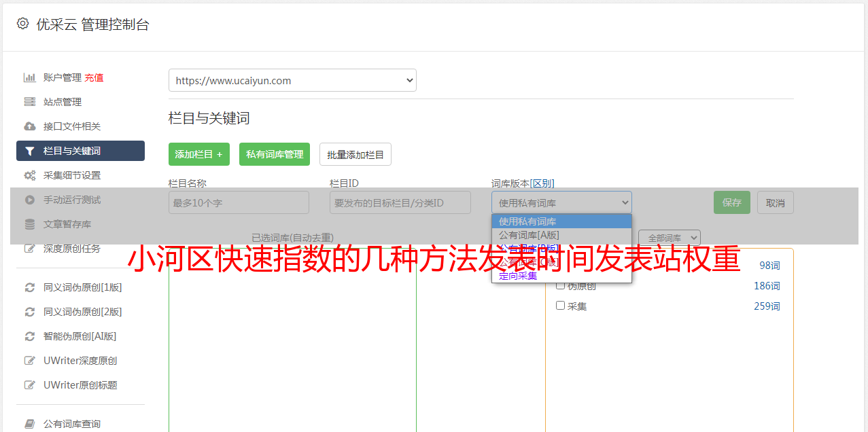Select 公有词库[A版] in the open list
The height and width of the screenshot is (432, 868).
561,235
